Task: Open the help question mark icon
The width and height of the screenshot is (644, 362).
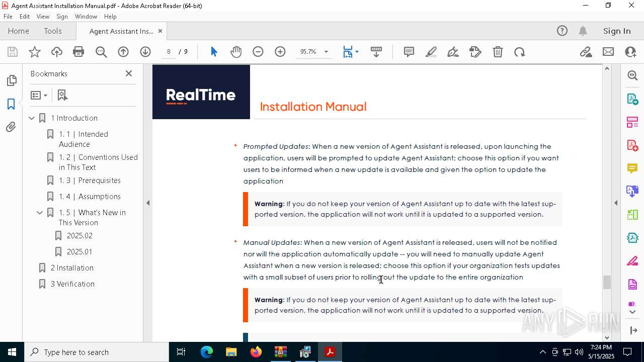Action: point(562,31)
